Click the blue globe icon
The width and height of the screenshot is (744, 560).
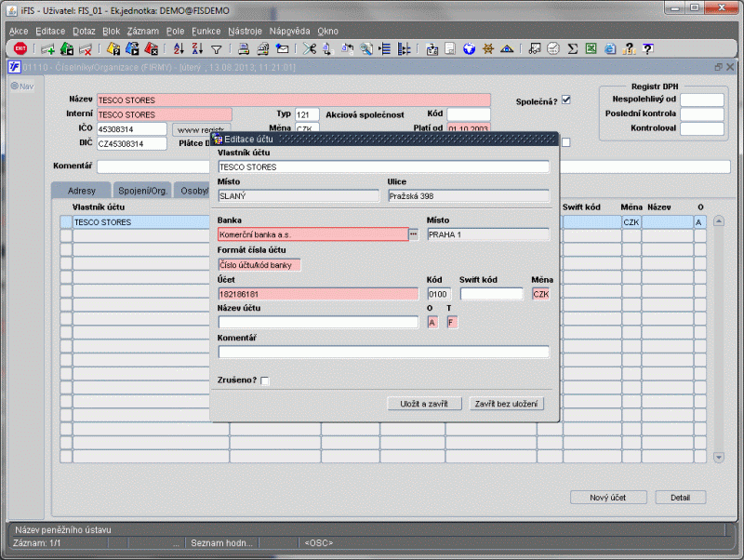click(x=469, y=48)
